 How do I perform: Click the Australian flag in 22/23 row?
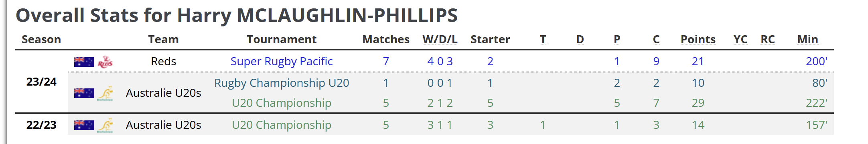point(84,125)
